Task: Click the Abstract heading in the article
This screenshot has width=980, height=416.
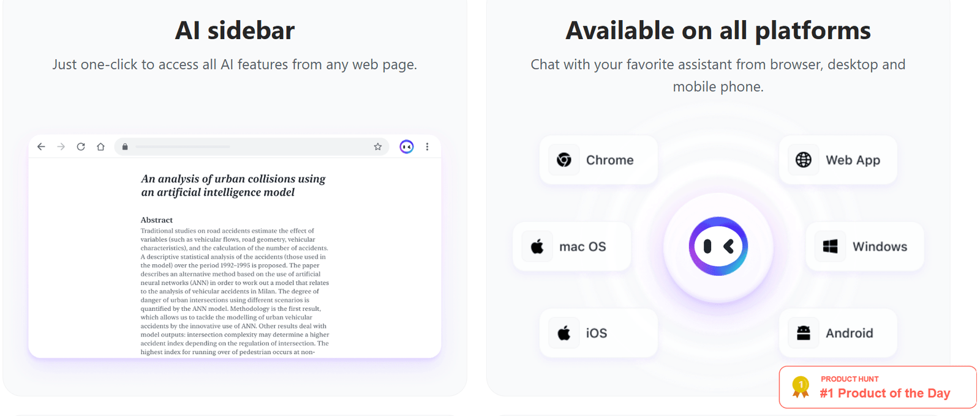Action: (157, 220)
